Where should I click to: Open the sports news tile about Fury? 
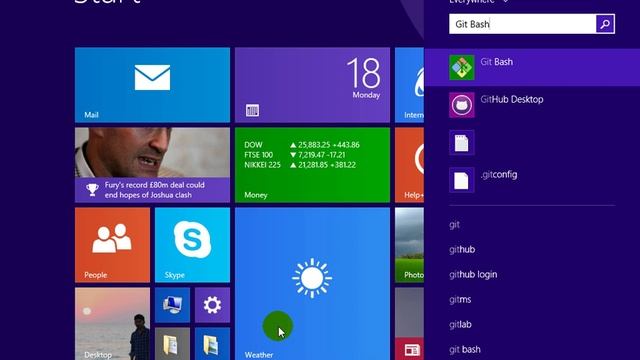coord(152,165)
